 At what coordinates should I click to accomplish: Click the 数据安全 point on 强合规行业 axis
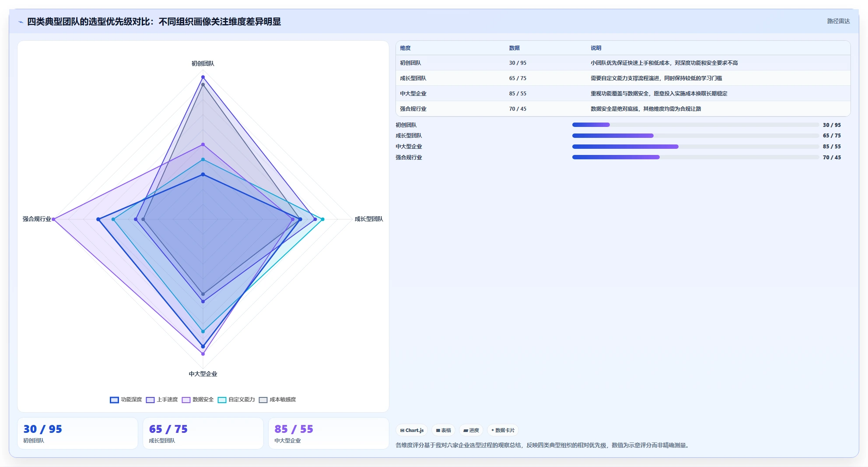(53, 219)
